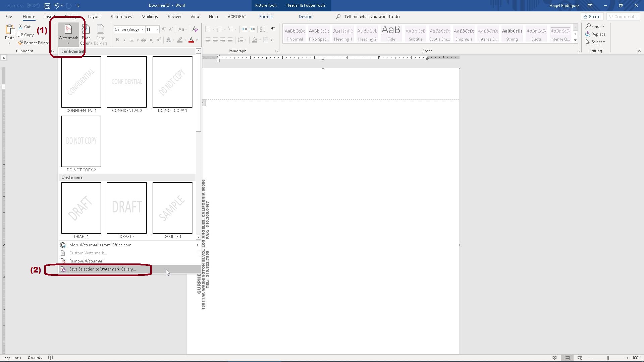Open the font size dropdown
Screen dimensions: 644x362
click(157, 29)
